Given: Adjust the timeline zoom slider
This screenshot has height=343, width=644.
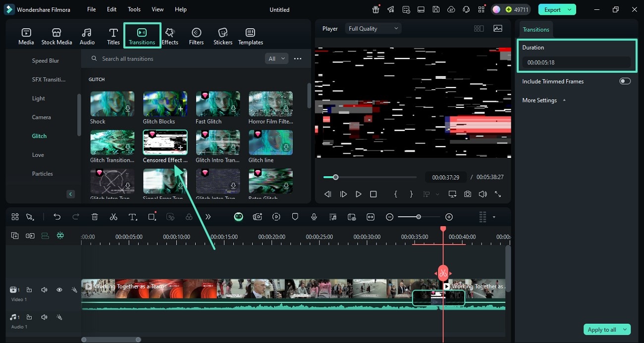Looking at the screenshot, I should point(419,217).
